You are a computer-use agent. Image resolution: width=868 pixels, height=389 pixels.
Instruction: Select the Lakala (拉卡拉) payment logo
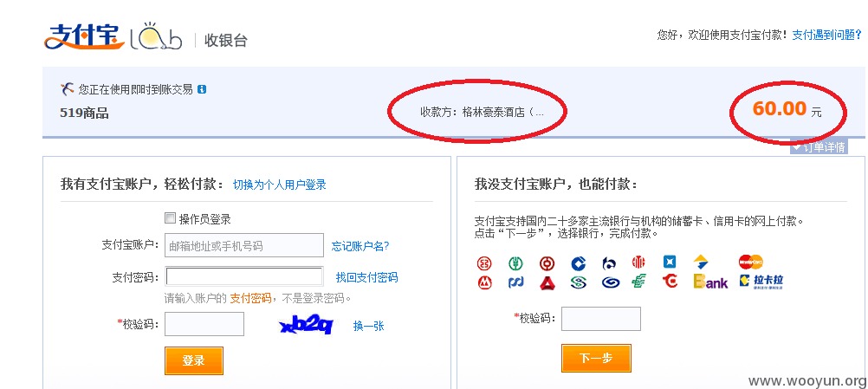(761, 281)
